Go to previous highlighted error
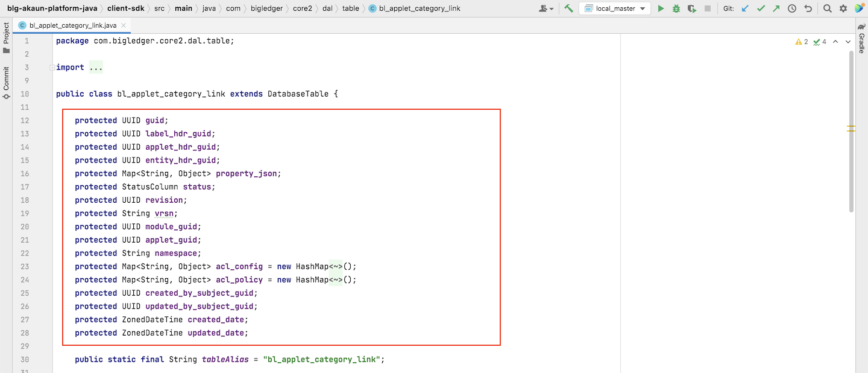 (835, 42)
